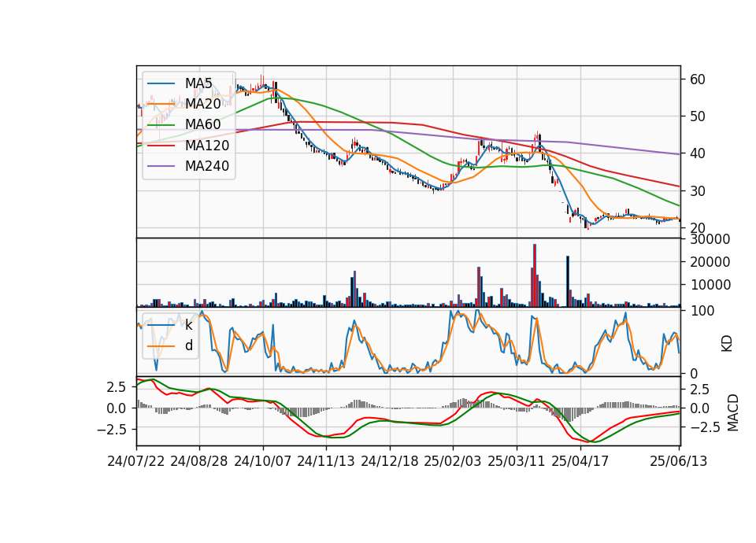The image size is (756, 543).
Task: Click the 50 price axis tick label
Action: click(x=697, y=116)
